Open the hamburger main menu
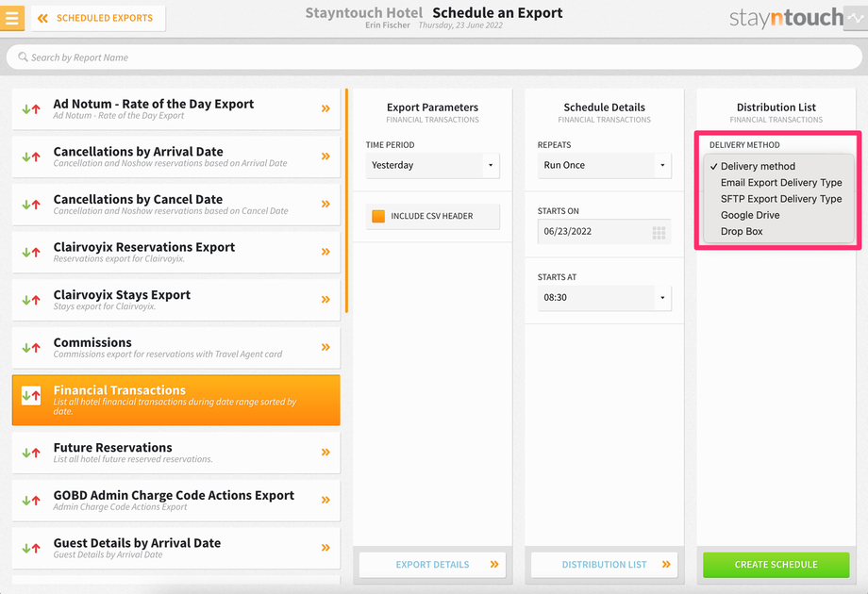Image resolution: width=868 pixels, height=594 pixels. (11, 18)
